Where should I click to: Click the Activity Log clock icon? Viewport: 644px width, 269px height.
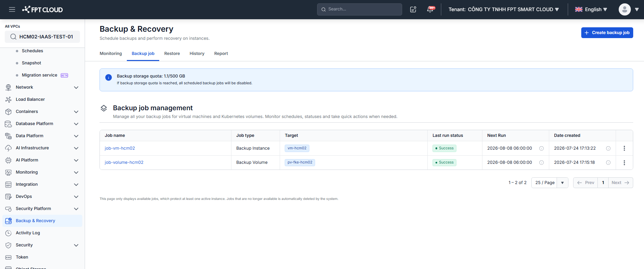pyautogui.click(x=8, y=233)
